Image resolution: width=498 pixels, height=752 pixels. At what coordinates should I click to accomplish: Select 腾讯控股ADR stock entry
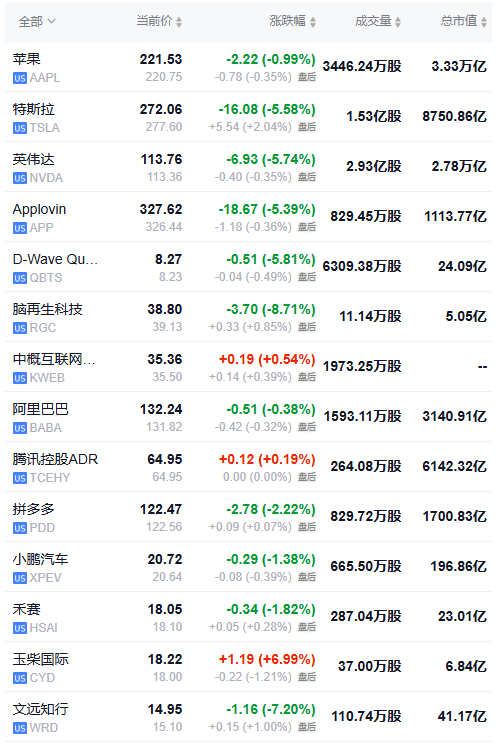coord(249,467)
